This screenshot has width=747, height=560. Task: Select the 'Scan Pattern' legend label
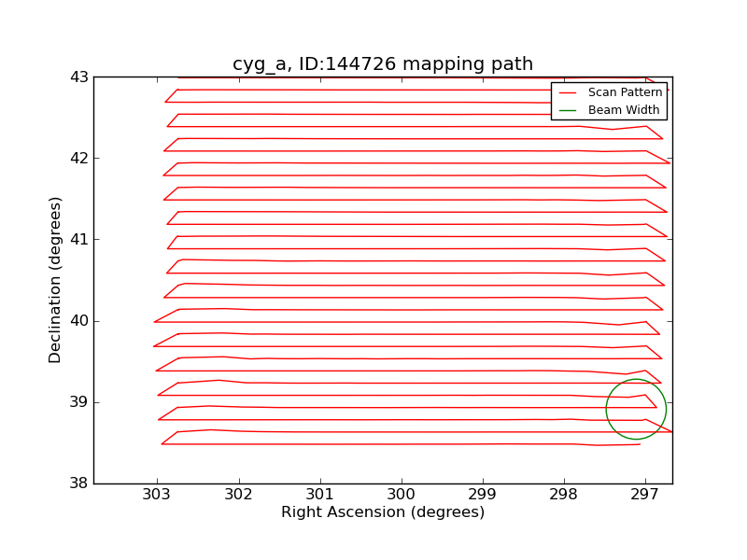625,93
